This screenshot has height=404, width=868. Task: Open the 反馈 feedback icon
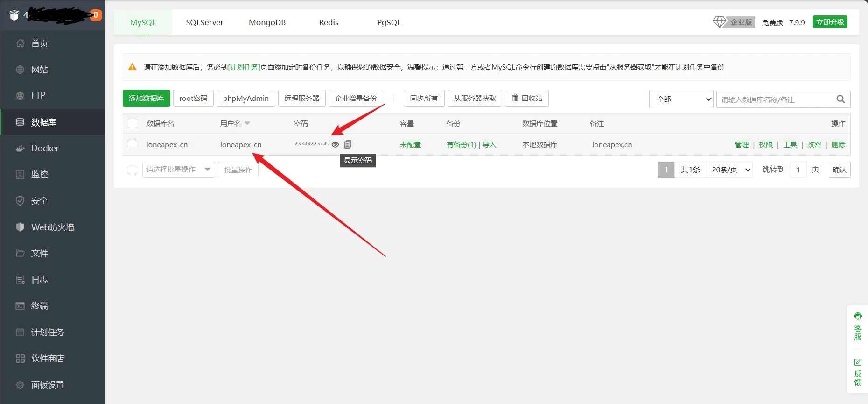click(858, 372)
